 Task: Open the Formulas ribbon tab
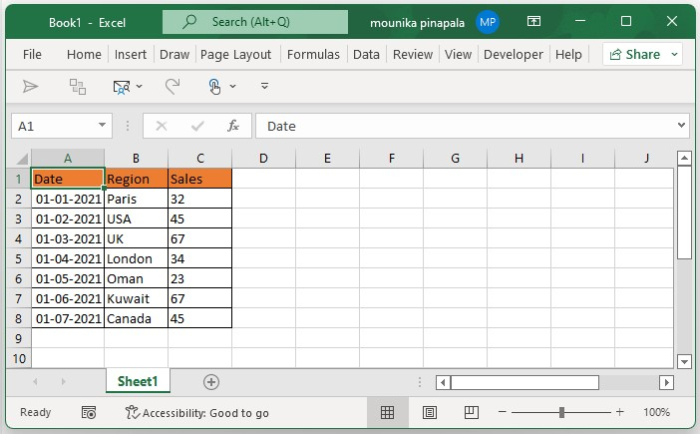point(313,55)
